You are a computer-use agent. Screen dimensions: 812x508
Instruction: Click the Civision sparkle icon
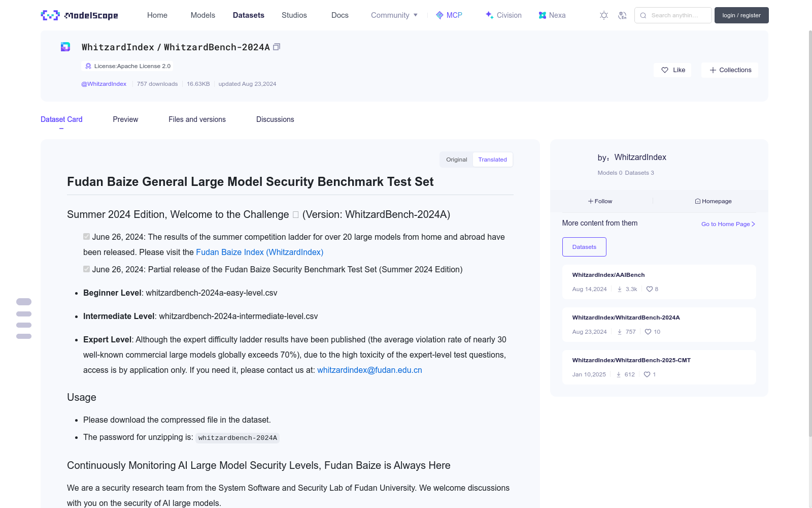pyautogui.click(x=489, y=15)
